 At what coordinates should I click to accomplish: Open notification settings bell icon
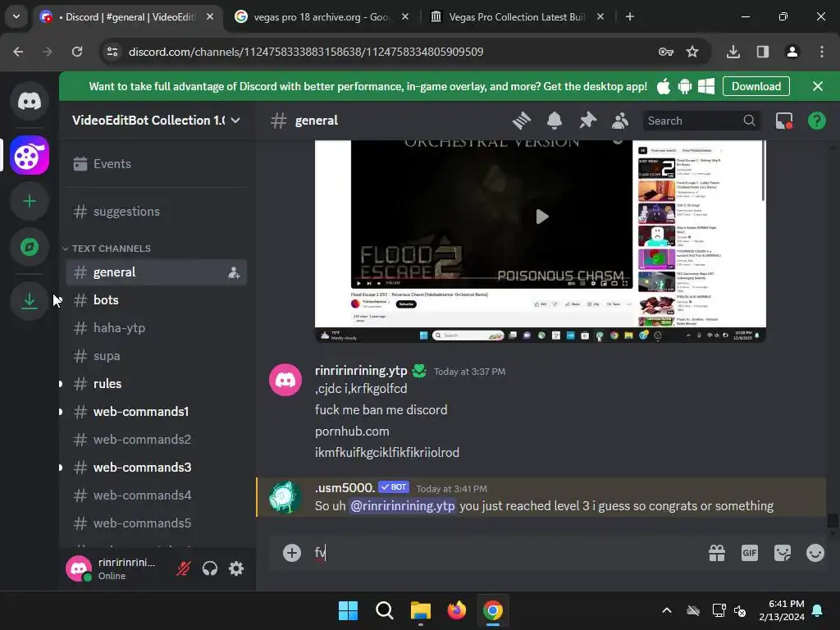(555, 121)
